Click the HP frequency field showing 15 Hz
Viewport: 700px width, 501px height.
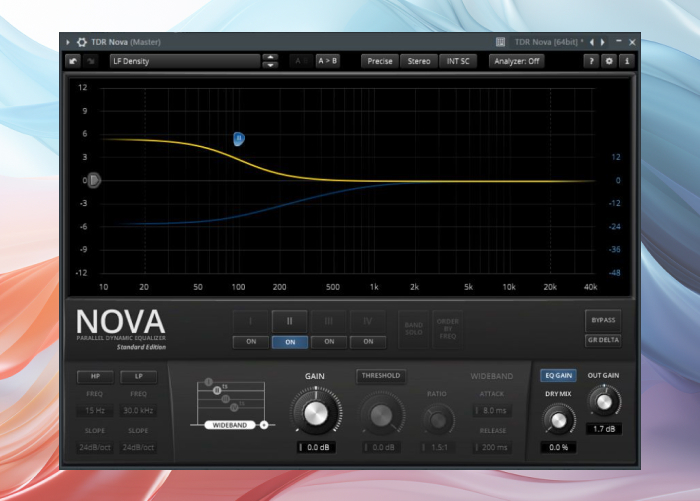pos(95,410)
